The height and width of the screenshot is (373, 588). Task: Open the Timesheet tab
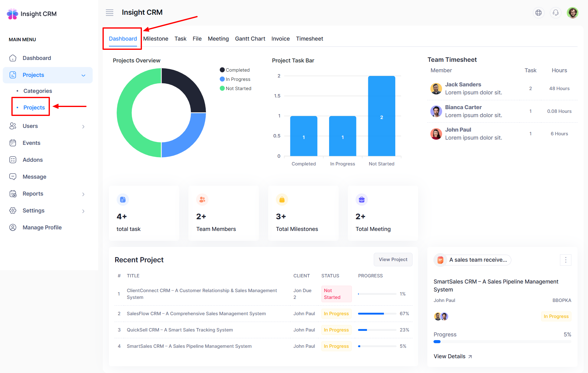coord(309,39)
